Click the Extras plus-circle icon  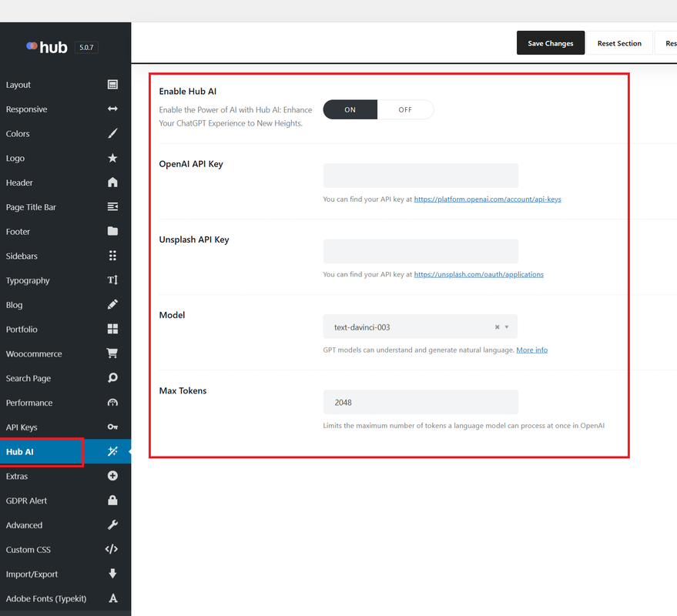(x=112, y=476)
